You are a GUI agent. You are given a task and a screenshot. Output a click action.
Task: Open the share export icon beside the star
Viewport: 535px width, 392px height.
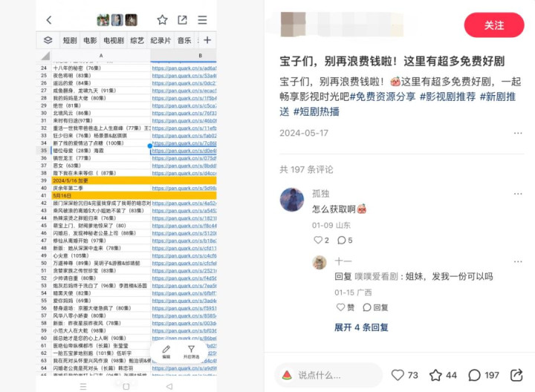pos(182,20)
